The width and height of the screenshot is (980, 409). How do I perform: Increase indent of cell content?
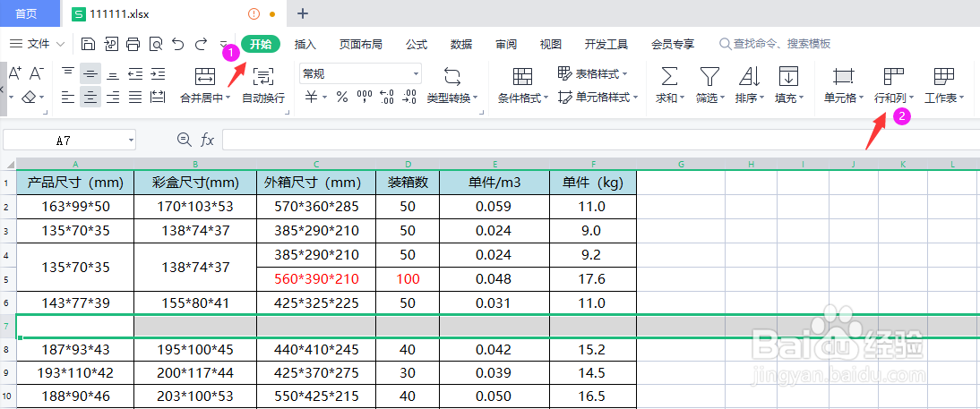pos(158,73)
